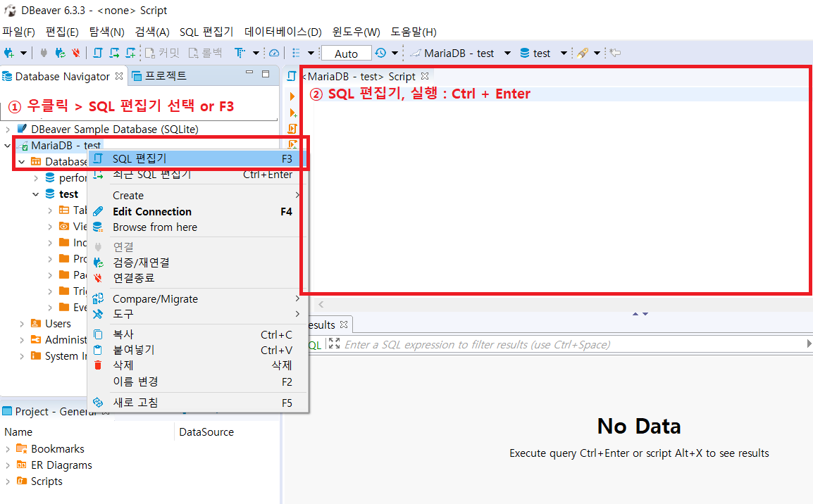
Task: Switch to the Database Navigator tab
Action: point(62,76)
